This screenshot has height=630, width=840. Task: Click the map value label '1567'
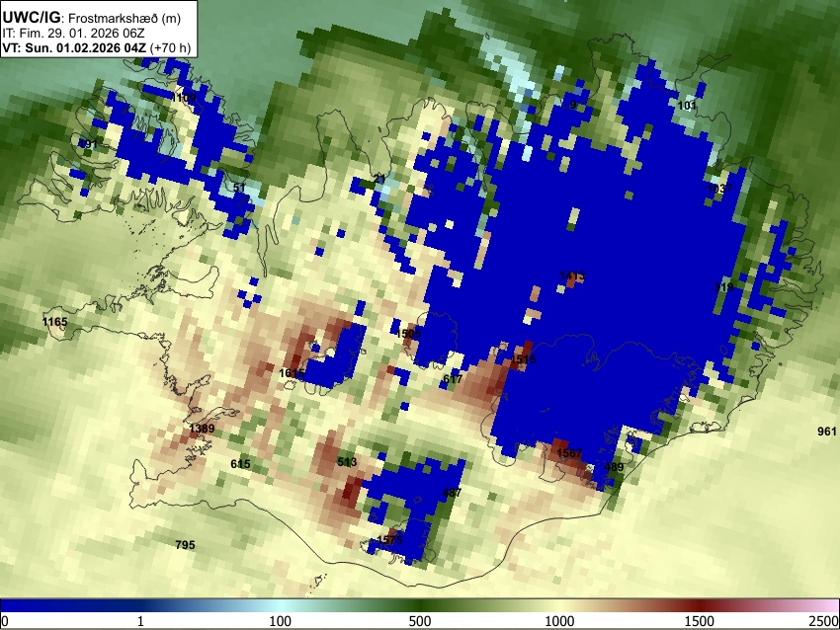pyautogui.click(x=569, y=453)
